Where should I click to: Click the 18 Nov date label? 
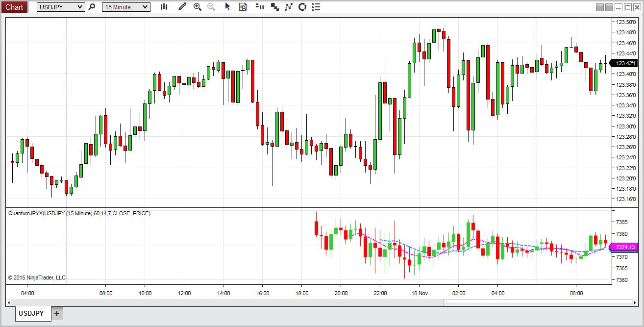420,293
